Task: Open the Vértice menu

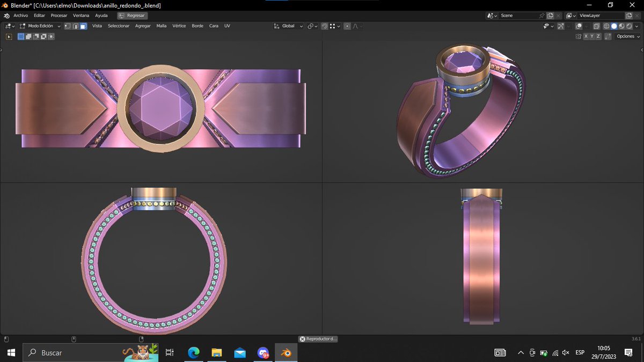Action: pos(179,26)
